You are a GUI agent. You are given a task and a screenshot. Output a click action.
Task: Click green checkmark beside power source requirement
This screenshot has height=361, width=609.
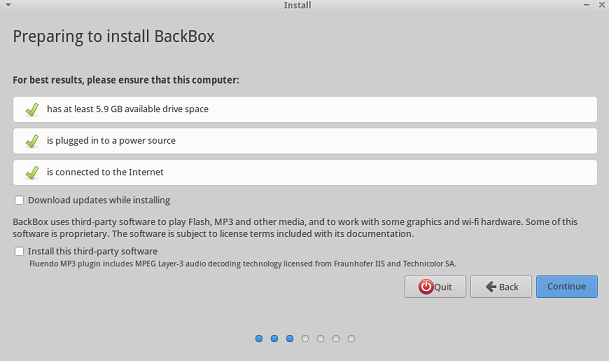point(32,141)
